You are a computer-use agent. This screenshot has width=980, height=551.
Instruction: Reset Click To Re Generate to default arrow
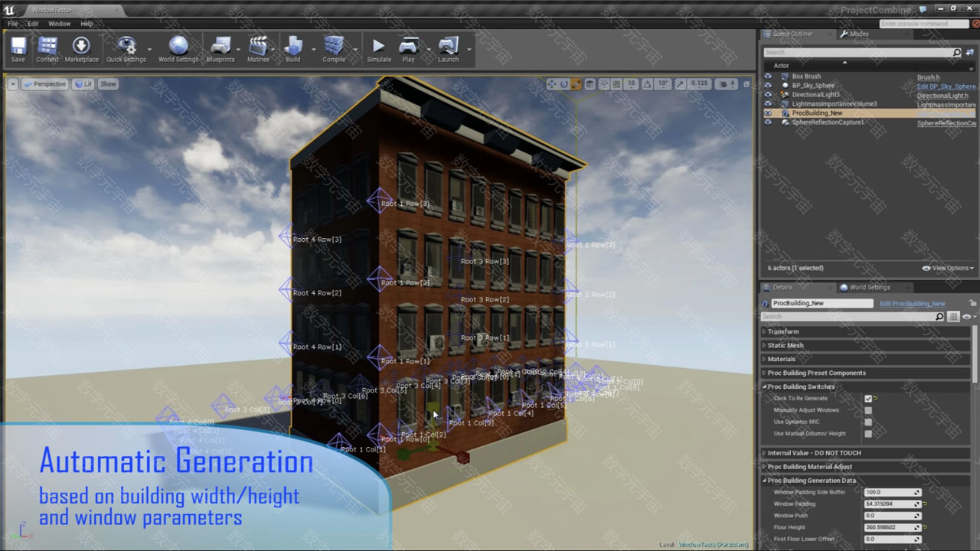tap(875, 399)
